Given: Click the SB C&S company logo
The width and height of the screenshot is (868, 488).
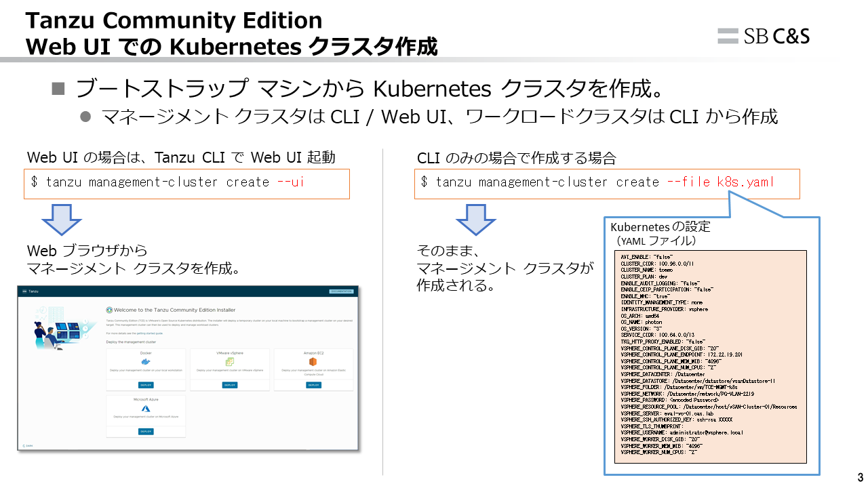Looking at the screenshot, I should tap(764, 36).
